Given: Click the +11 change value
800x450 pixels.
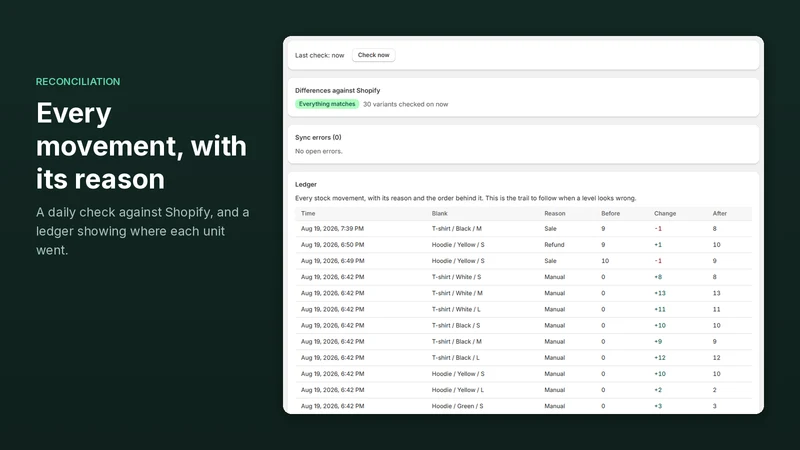Looking at the screenshot, I should (660, 309).
